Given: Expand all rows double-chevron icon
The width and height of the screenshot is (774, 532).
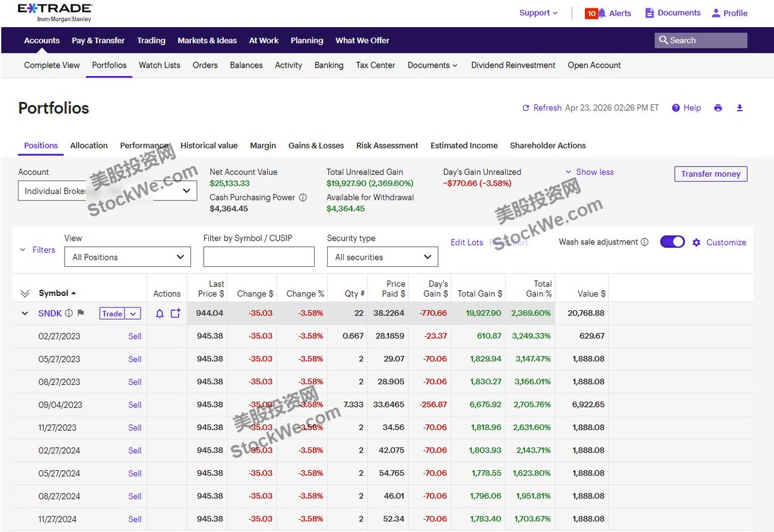Looking at the screenshot, I should 25,293.
